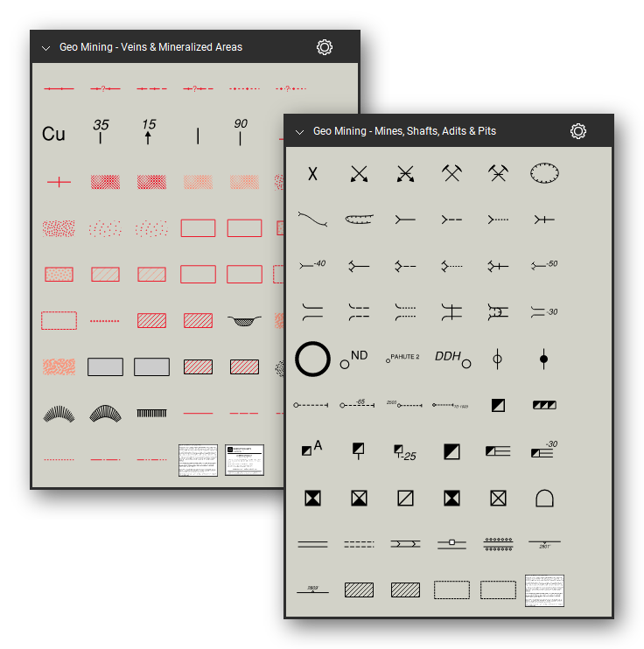Viewport: 644px width, 649px height.
Task: Select the drill hole ND symbol
Action: [x=354, y=359]
